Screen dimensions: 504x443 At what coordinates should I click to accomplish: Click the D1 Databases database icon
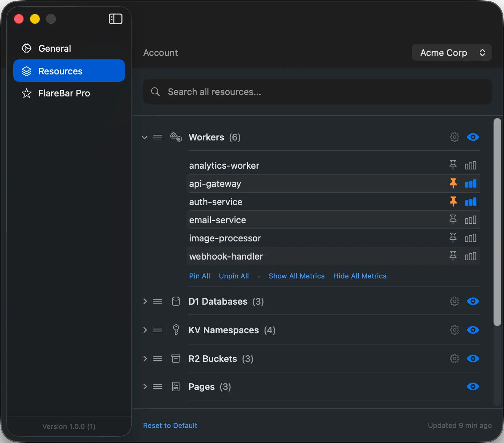(176, 301)
